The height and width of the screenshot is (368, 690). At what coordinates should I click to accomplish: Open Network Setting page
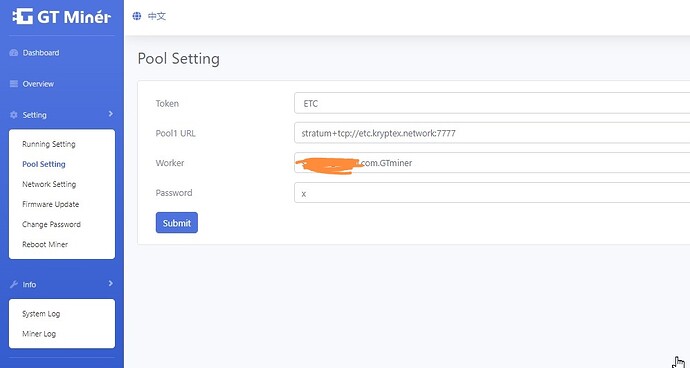coord(49,184)
